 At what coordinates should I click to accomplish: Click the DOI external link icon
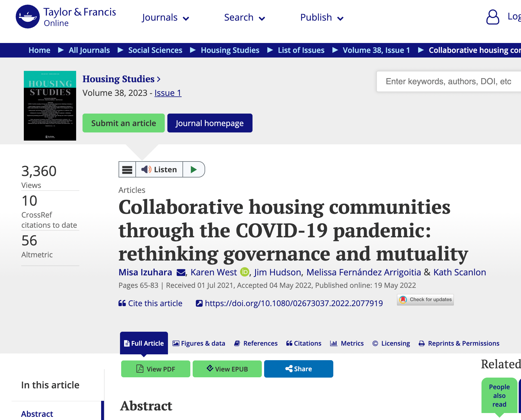click(199, 303)
